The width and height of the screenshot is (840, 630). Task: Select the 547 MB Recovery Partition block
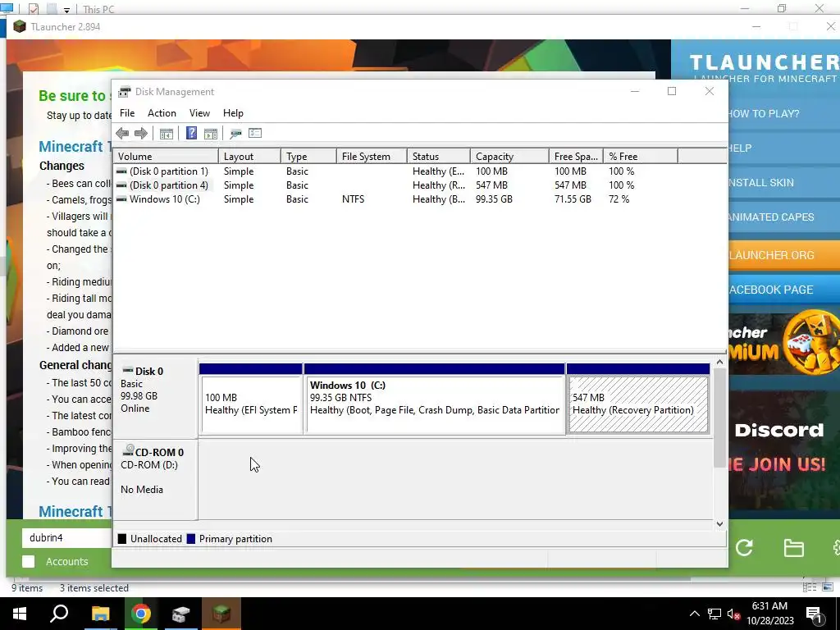click(638, 399)
